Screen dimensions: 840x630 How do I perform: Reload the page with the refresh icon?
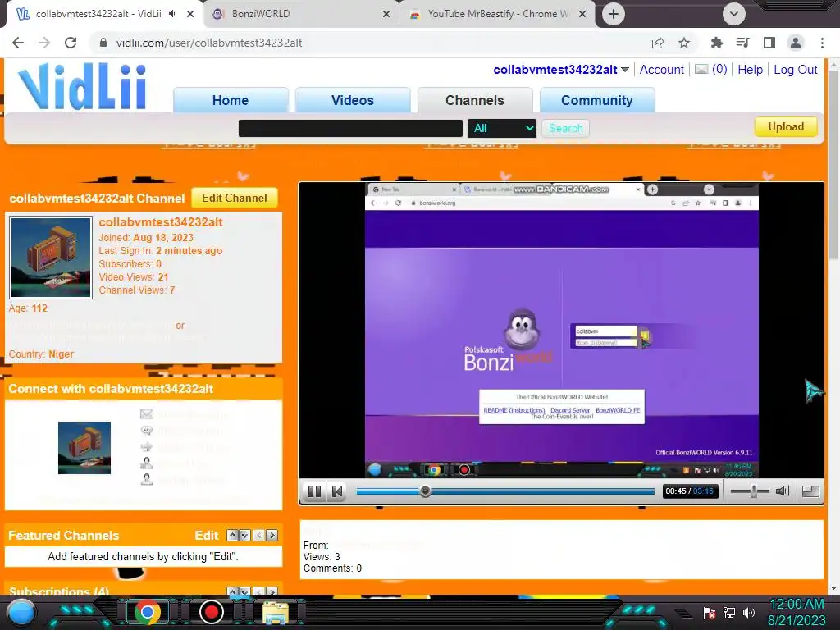click(x=71, y=43)
